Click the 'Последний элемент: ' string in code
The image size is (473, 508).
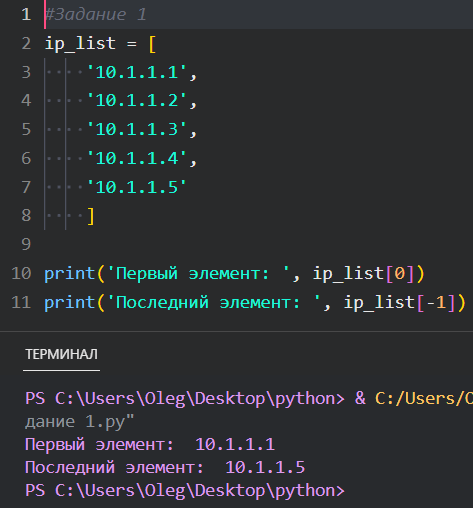[x=214, y=303]
